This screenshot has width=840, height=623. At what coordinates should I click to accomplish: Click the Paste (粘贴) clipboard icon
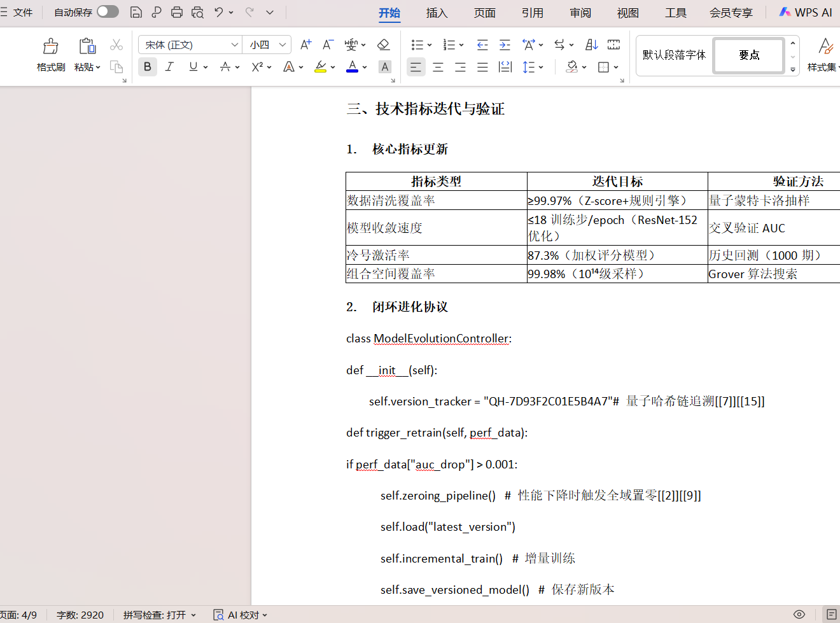[87, 46]
